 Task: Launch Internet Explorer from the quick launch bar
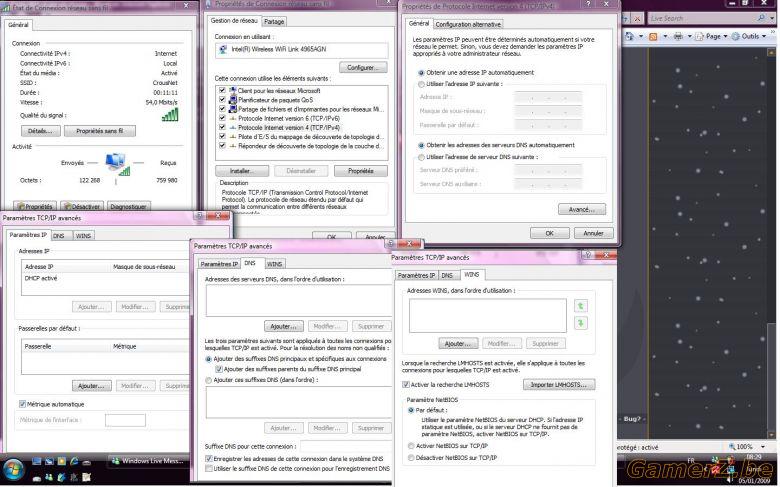(74, 461)
